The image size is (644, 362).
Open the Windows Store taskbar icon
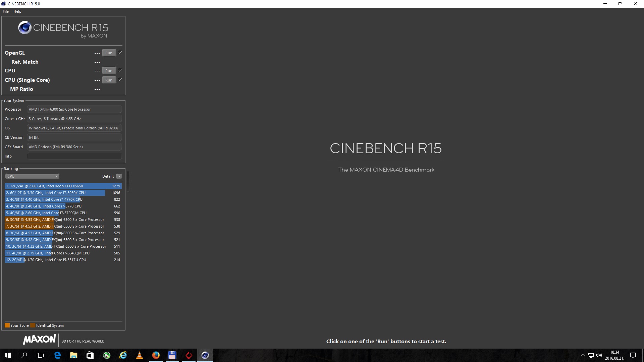click(90, 355)
